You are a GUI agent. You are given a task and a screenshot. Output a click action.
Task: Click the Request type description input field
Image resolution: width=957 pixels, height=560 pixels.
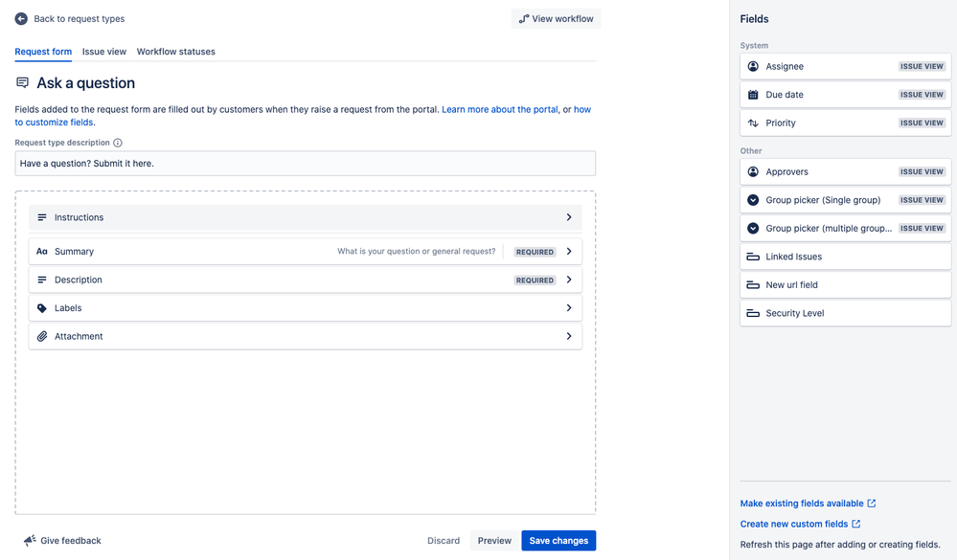tap(306, 164)
